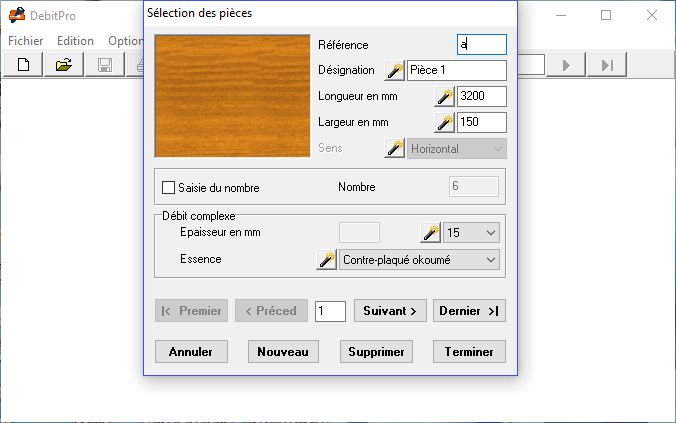The width and height of the screenshot is (676, 423).
Task: Click the wand icon next to Sens
Action: click(x=394, y=148)
